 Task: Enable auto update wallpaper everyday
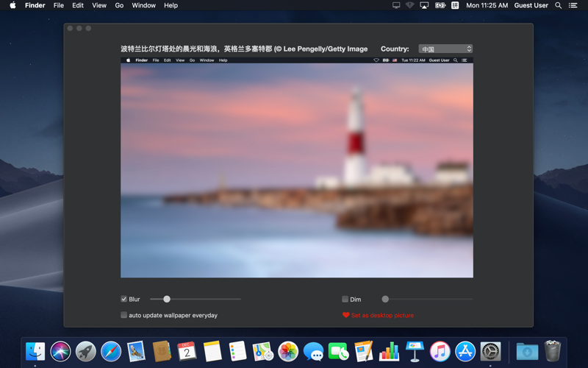pyautogui.click(x=123, y=315)
